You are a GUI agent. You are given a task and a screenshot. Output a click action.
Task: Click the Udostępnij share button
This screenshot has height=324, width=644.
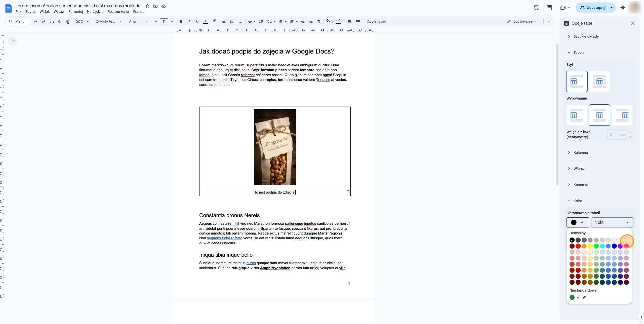coord(592,8)
